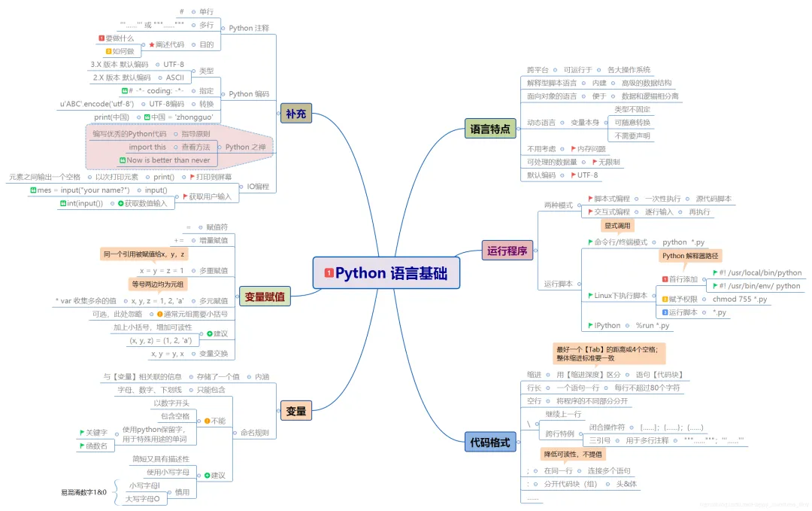Click the red flag beside 交互式编程
This screenshot has height=511, width=812.
(x=590, y=212)
